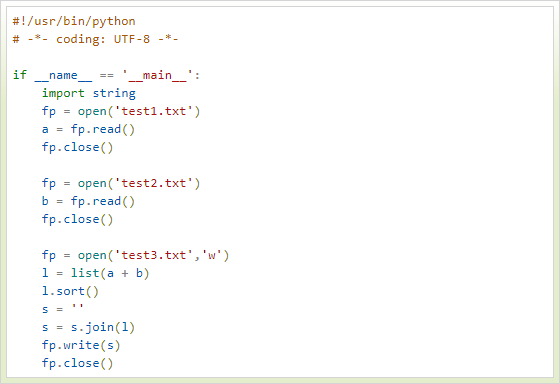Screen dimensions: 560x384
Task: Click the '#!/usr/bin/python' shebang line
Action: point(74,21)
